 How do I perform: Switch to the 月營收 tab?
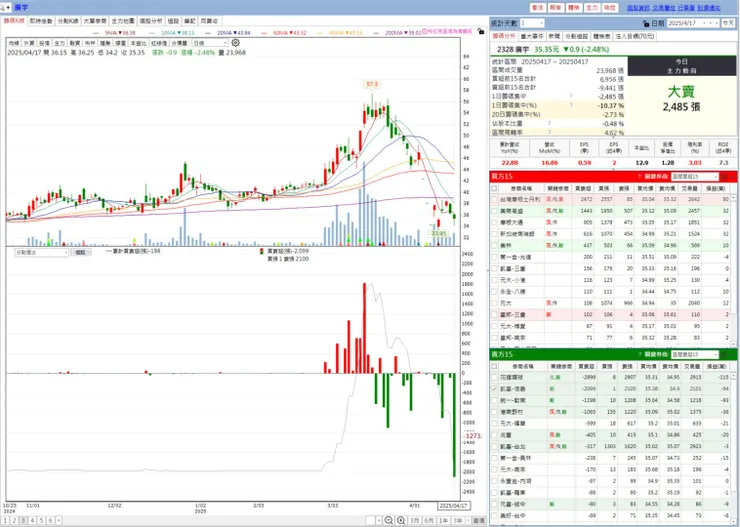(209, 21)
